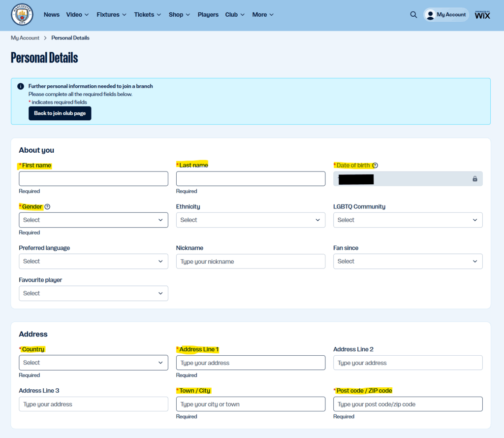This screenshot has width=504, height=438.
Task: Open My Account profile button
Action: (446, 15)
